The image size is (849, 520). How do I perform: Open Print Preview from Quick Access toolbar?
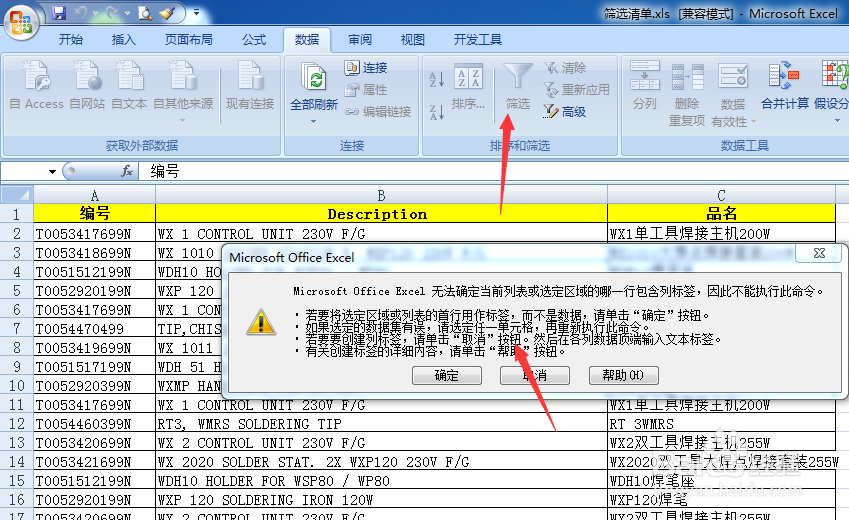[x=145, y=13]
